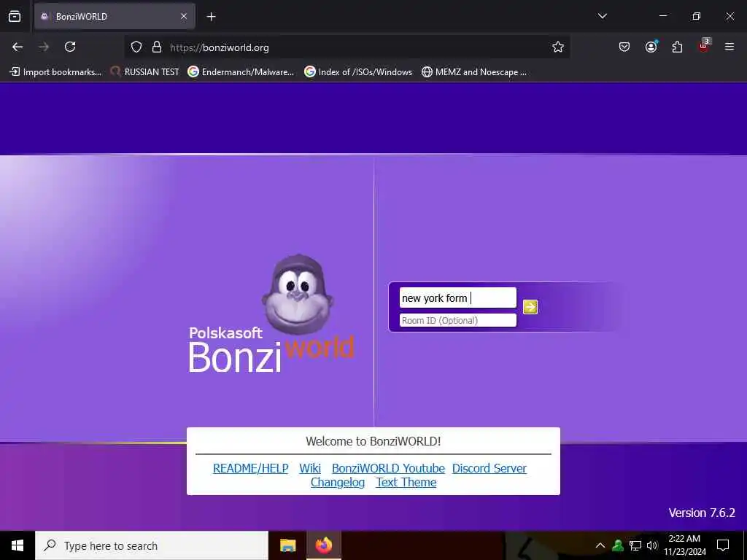Open the Discord Server link
Viewport: 747px width, 560px height.
coord(489,469)
